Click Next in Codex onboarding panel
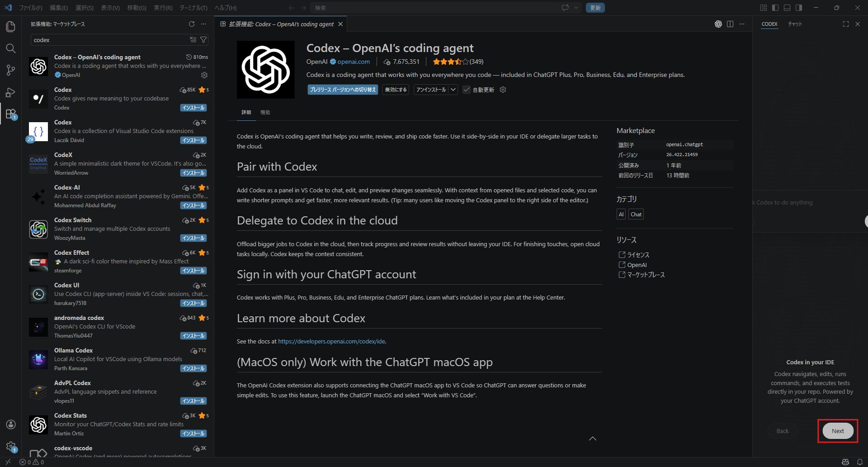 click(837, 431)
